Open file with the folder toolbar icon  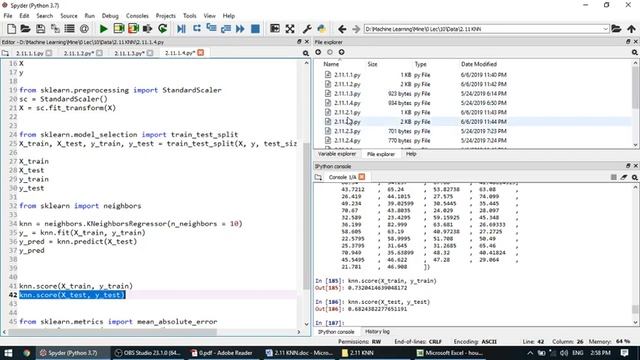25,29
